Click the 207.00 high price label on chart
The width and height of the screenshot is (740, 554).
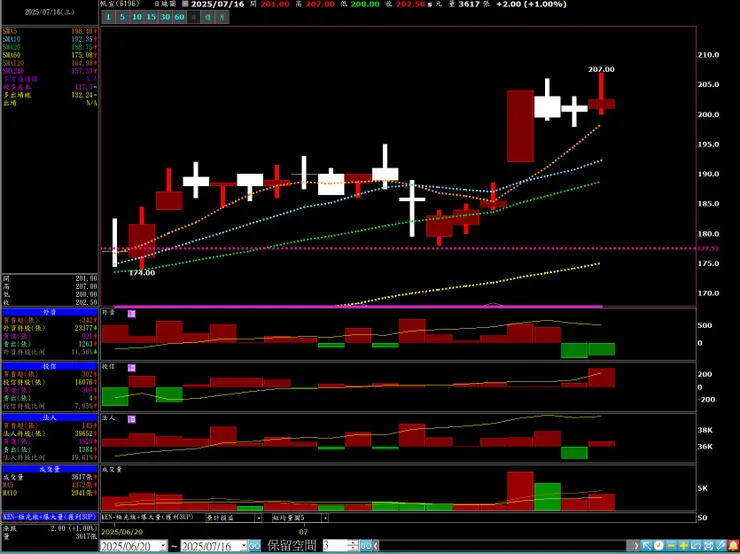tap(601, 69)
